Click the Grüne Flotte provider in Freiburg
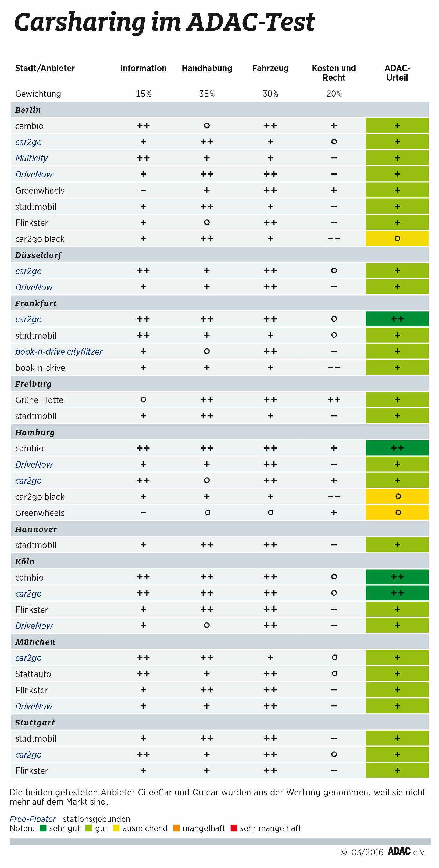This screenshot has height=868, width=439. click(39, 400)
